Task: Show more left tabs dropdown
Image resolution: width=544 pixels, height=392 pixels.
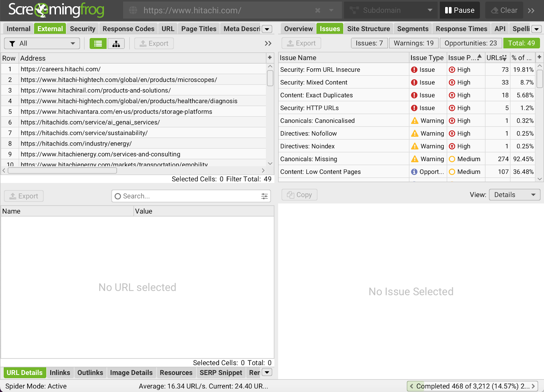Action: (x=267, y=29)
